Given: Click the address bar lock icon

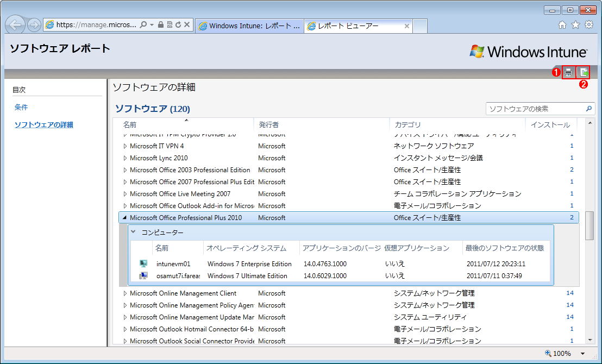Looking at the screenshot, I should coord(161,25).
